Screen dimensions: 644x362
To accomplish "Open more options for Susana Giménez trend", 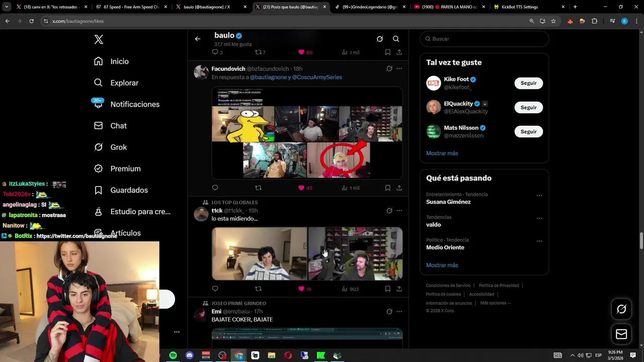I will (539, 196).
